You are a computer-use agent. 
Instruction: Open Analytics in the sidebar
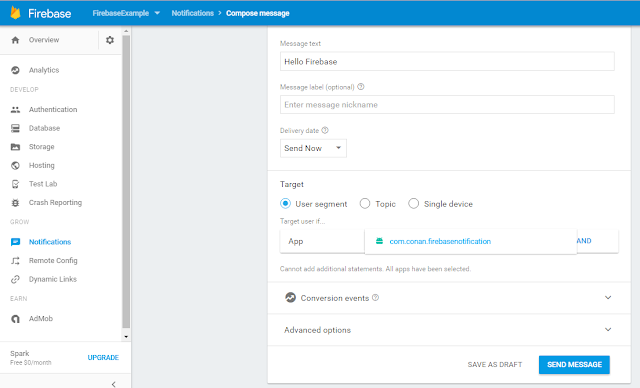(x=44, y=70)
